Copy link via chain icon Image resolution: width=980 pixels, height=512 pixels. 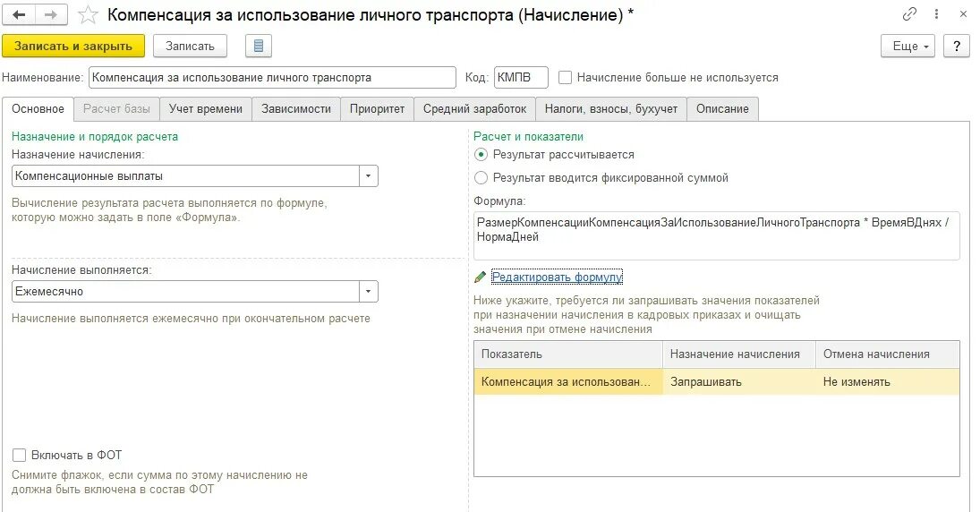tap(909, 14)
